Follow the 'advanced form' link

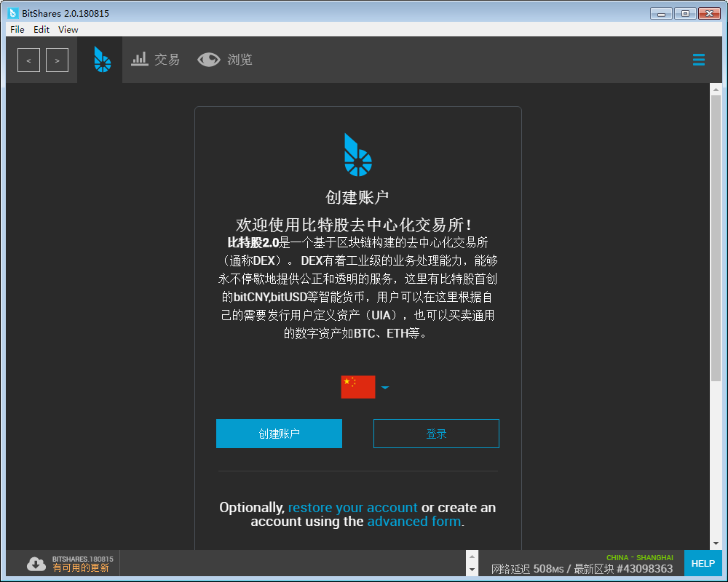(414, 521)
